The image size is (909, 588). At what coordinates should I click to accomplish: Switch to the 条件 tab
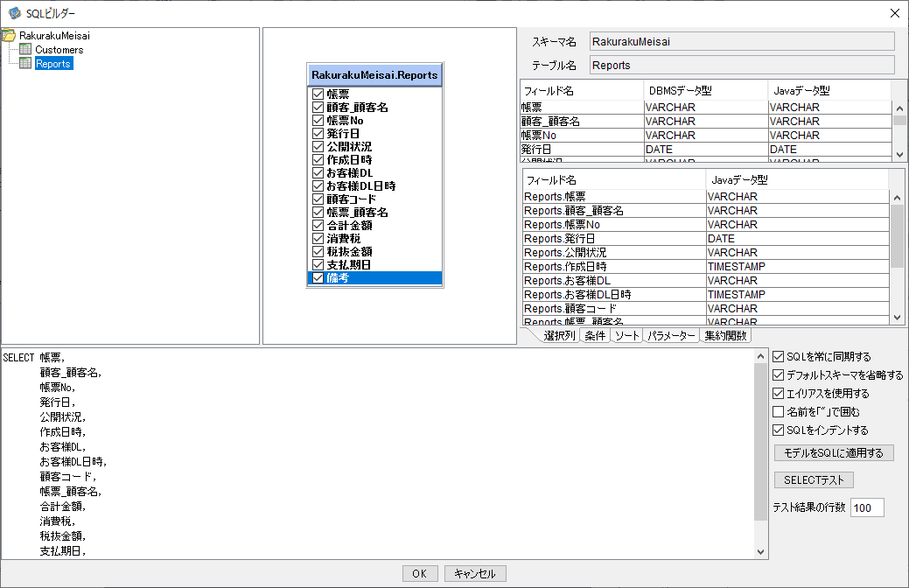click(x=595, y=336)
